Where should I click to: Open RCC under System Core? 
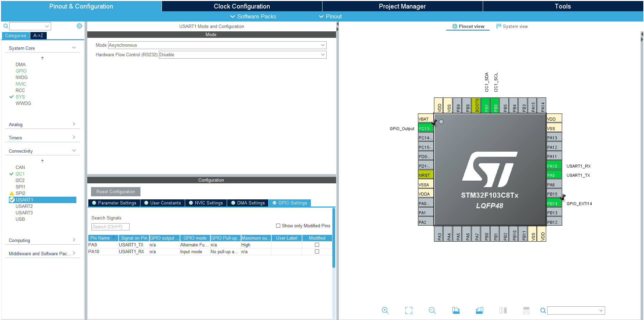(x=20, y=90)
